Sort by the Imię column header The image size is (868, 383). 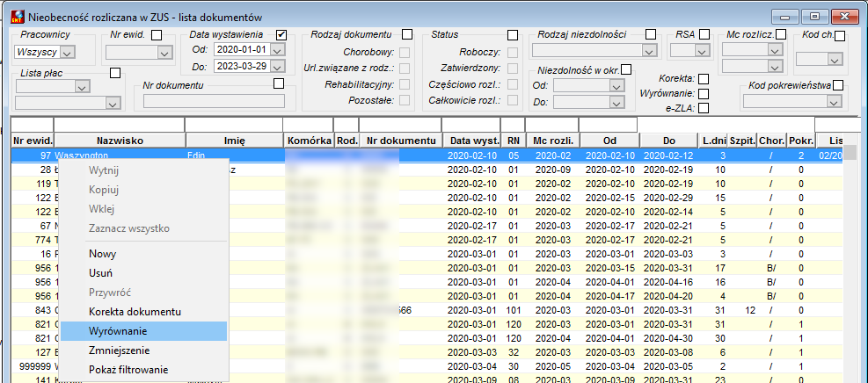click(x=234, y=141)
